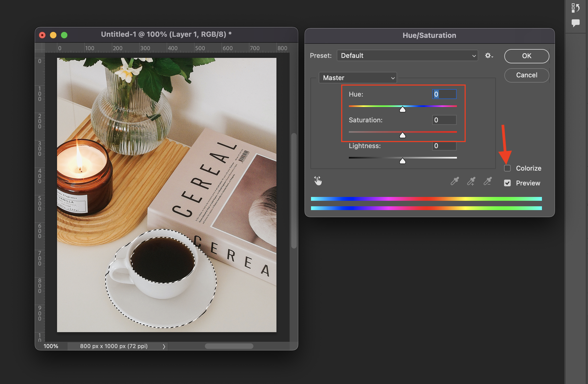588x384 pixels.
Task: Click the document zoom percentage field
Action: click(51, 346)
